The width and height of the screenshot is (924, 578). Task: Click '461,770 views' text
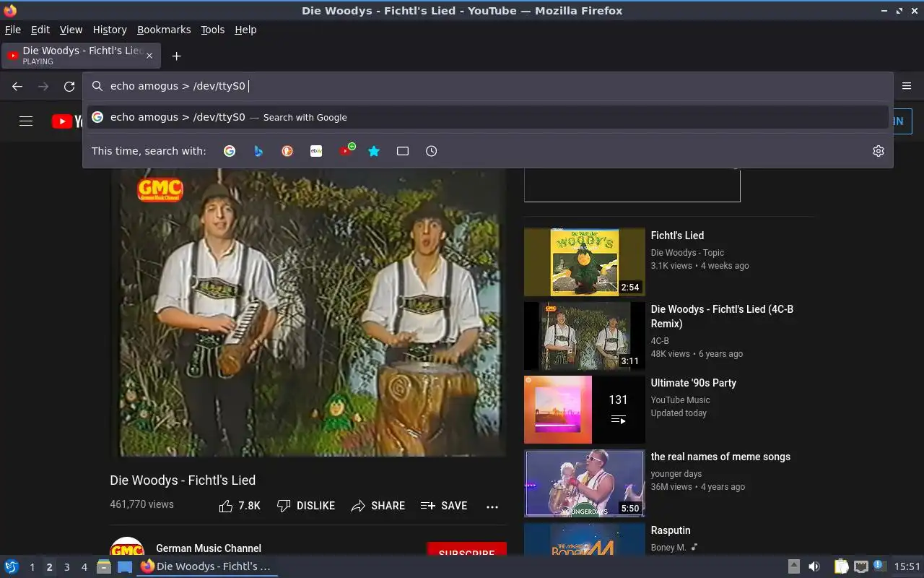tap(141, 504)
